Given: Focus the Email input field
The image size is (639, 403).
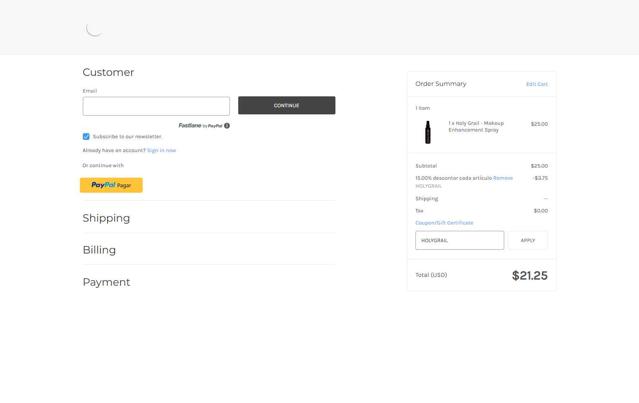Looking at the screenshot, I should pos(156,106).
